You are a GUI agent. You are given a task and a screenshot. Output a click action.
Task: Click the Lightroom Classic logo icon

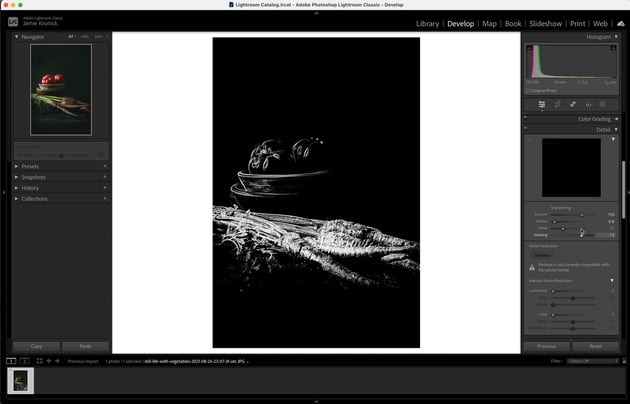pyautogui.click(x=13, y=22)
